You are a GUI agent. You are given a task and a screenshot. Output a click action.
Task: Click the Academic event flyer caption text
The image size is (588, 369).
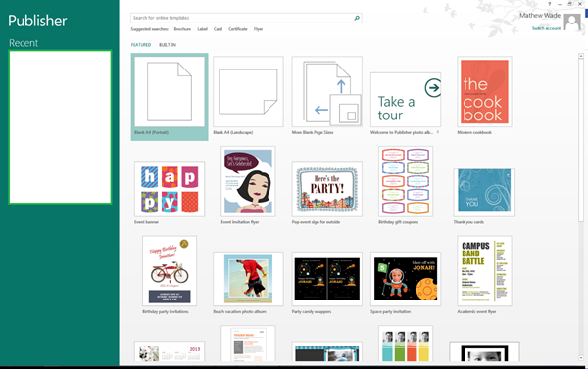tap(476, 311)
